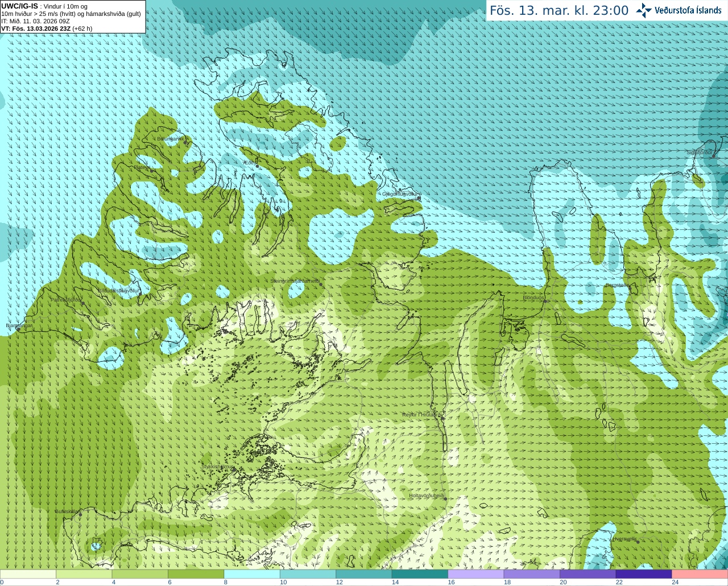Select the Bolungarvík station marker
The image size is (728, 586).
point(186,142)
